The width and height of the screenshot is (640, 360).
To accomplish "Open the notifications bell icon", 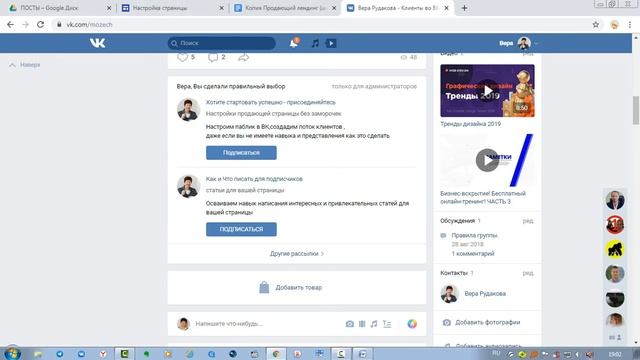I will (294, 43).
